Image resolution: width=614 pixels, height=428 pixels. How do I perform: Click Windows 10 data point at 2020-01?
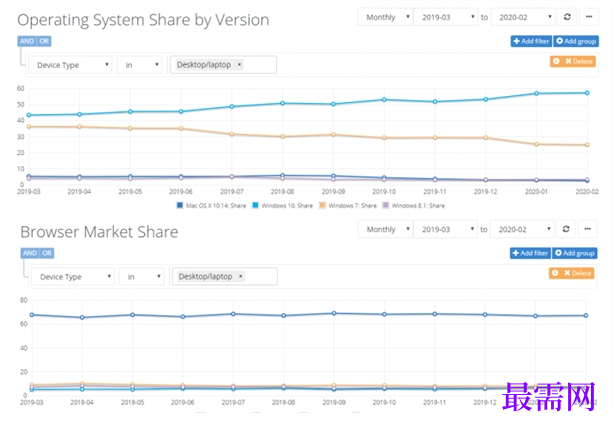point(536,93)
